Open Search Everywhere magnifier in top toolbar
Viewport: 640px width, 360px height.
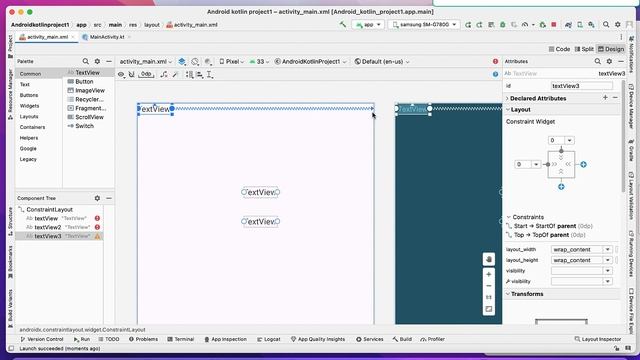[606, 24]
